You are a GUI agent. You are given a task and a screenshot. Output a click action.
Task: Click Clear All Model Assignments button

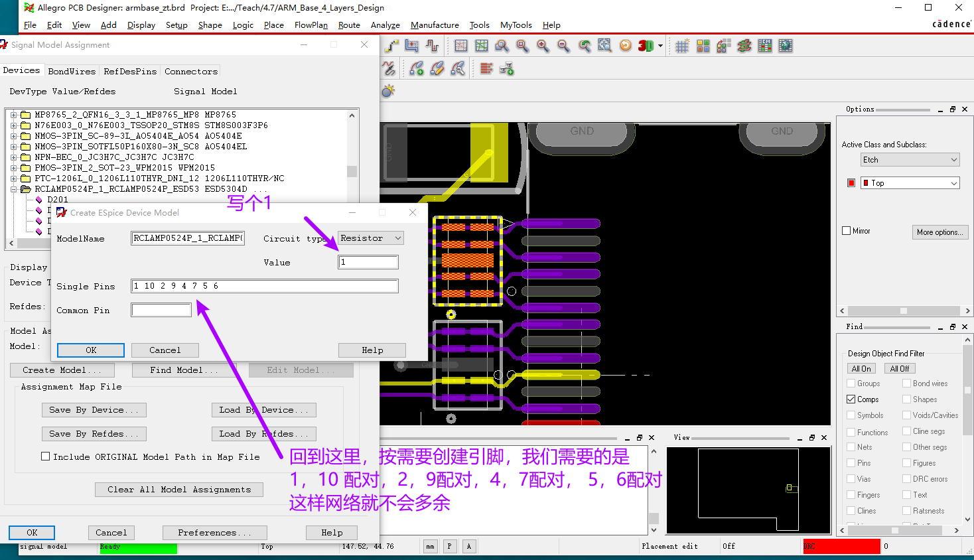[x=179, y=490]
